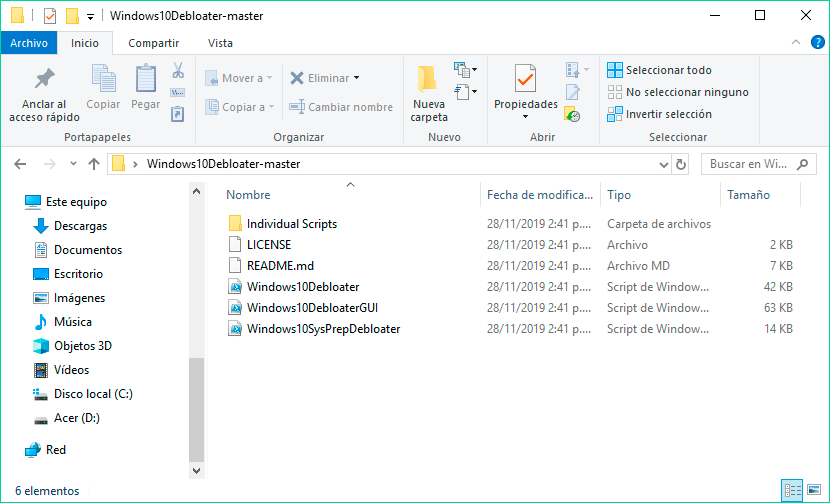Open Descargas in navigation pane
The width and height of the screenshot is (830, 503).
click(69, 226)
